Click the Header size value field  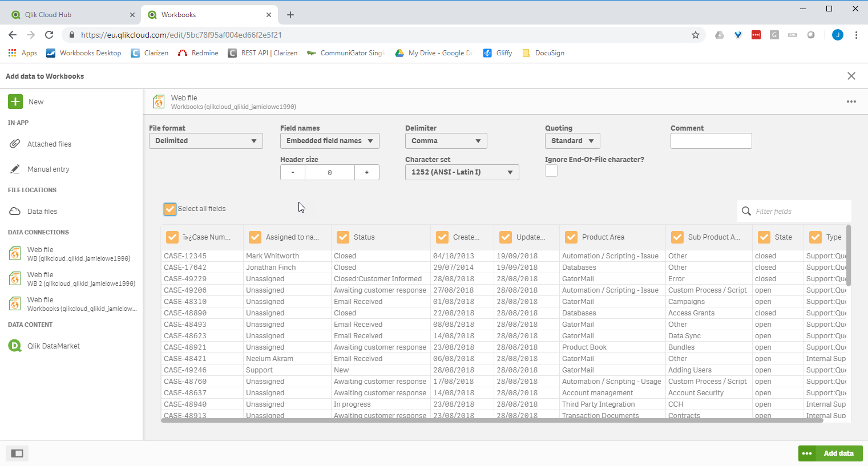(330, 172)
